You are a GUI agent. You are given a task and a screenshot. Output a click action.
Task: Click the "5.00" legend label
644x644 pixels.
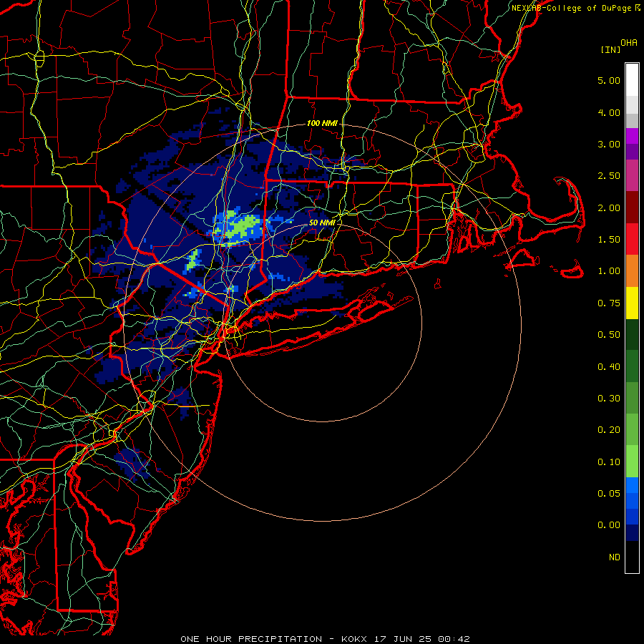609,80
